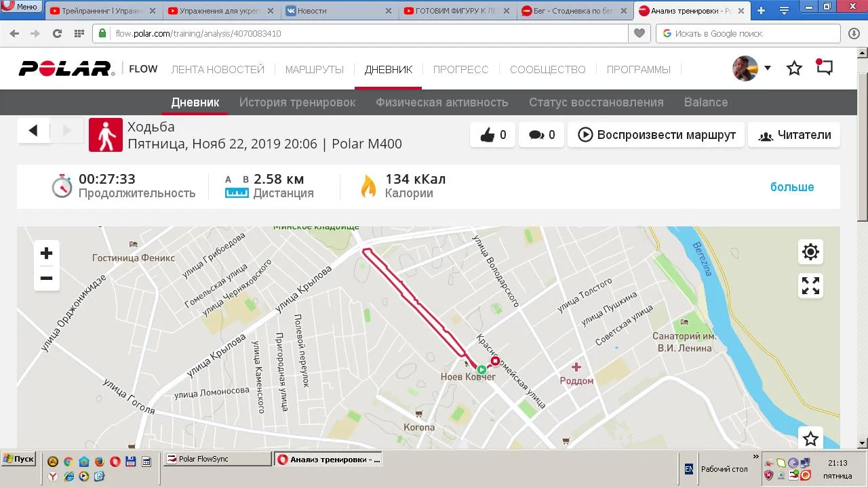Select the Дневник sub-tab

195,102
